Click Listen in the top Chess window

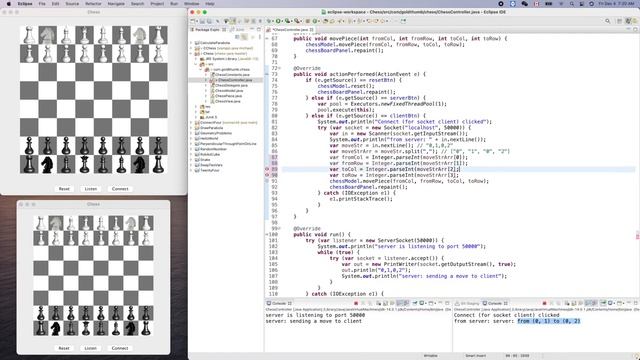pyautogui.click(x=91, y=189)
